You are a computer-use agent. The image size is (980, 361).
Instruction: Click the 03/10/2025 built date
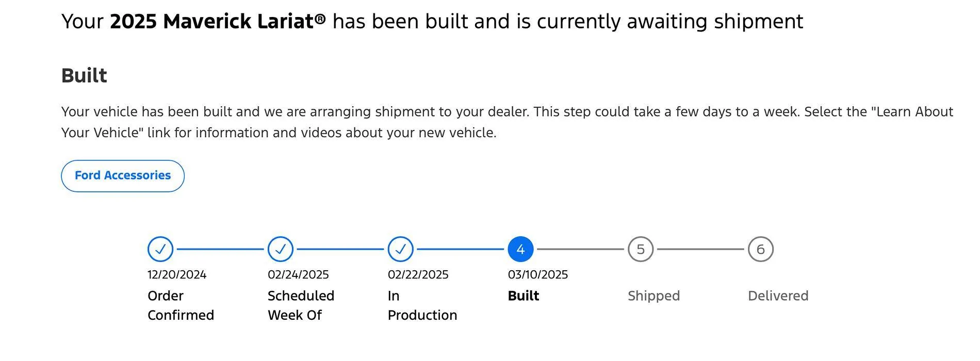[x=538, y=275]
